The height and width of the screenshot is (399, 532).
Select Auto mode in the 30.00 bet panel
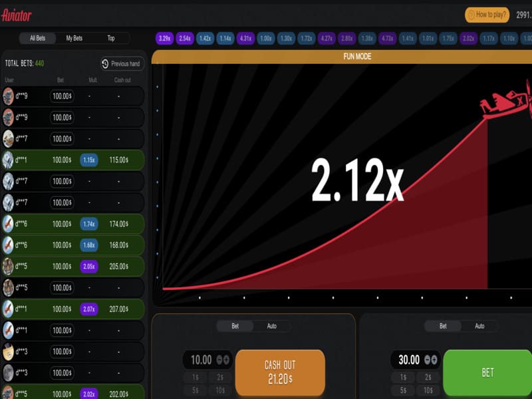pos(479,326)
